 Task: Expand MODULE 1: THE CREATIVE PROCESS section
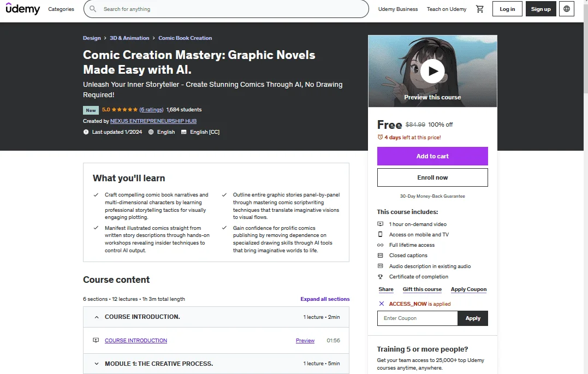point(216,364)
